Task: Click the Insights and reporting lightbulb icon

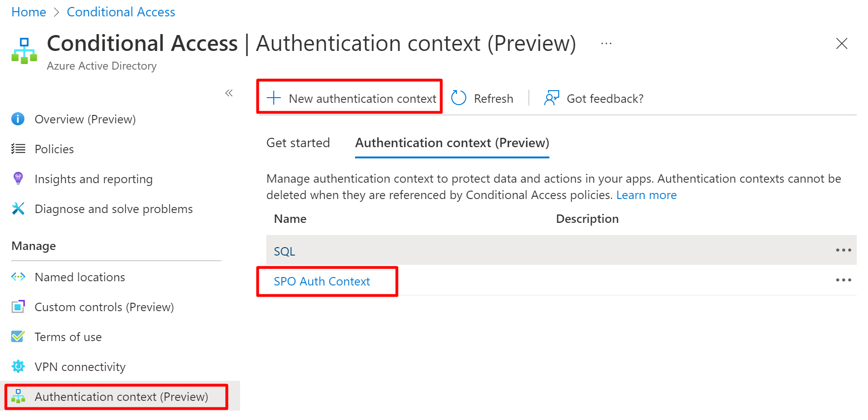Action: (x=18, y=178)
